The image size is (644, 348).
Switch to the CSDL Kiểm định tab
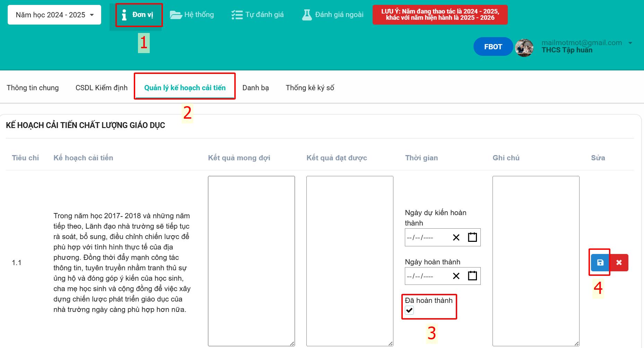coord(102,88)
